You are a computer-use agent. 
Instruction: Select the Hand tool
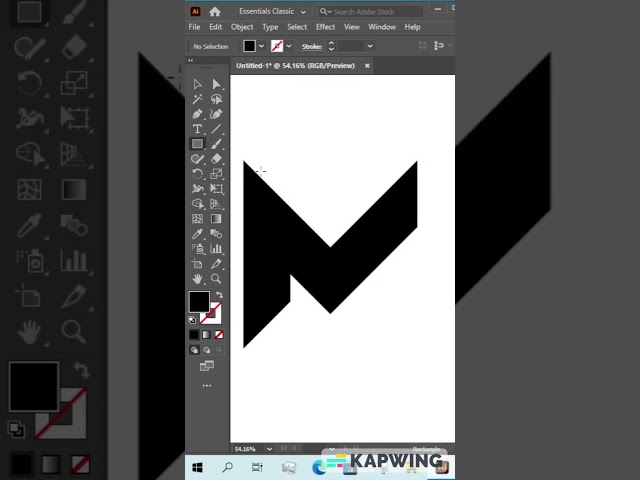[198, 279]
